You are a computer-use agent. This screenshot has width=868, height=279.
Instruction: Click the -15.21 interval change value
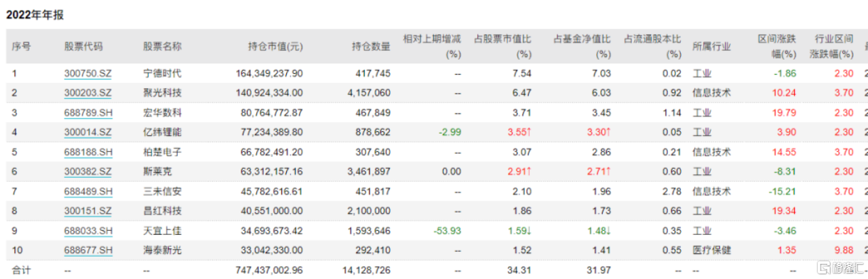[782, 191]
